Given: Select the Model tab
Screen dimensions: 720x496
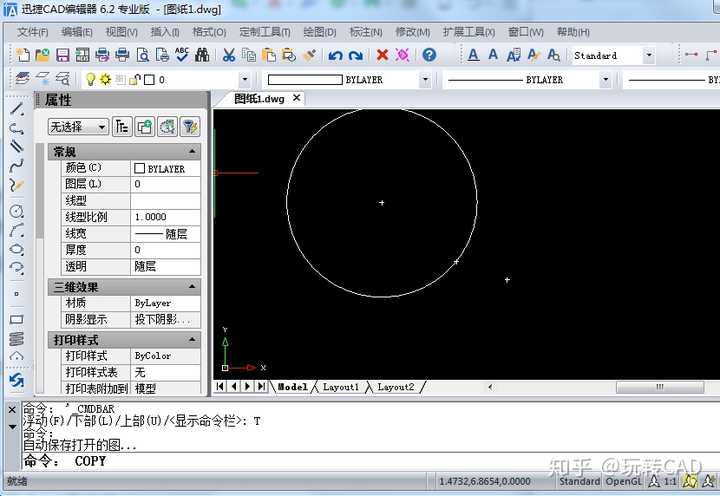Looking at the screenshot, I should [292, 387].
